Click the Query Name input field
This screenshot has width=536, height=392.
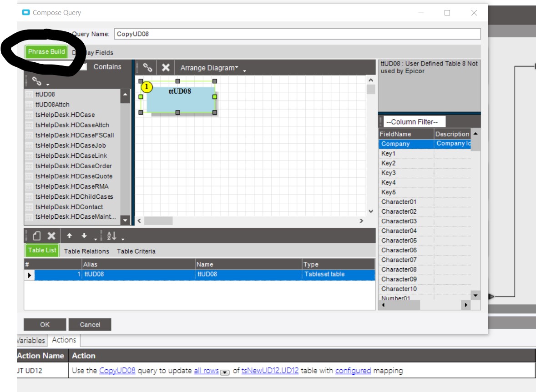[298, 34]
